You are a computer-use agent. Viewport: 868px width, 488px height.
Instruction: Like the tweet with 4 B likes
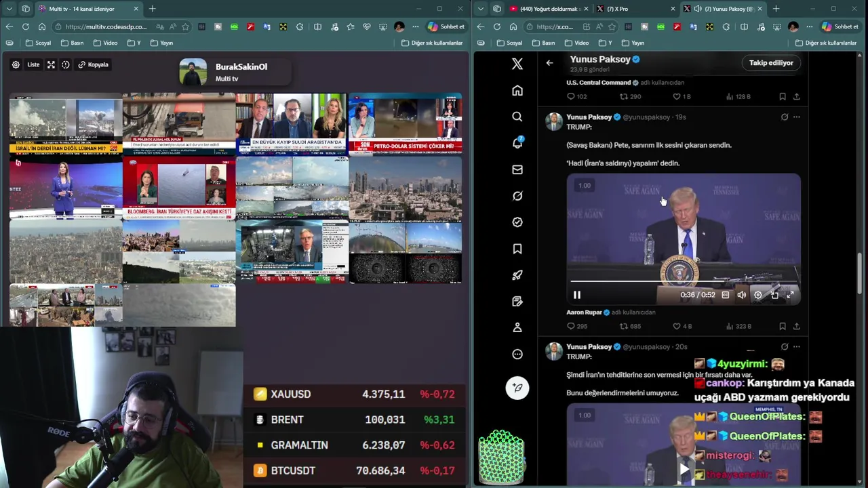coord(682,326)
